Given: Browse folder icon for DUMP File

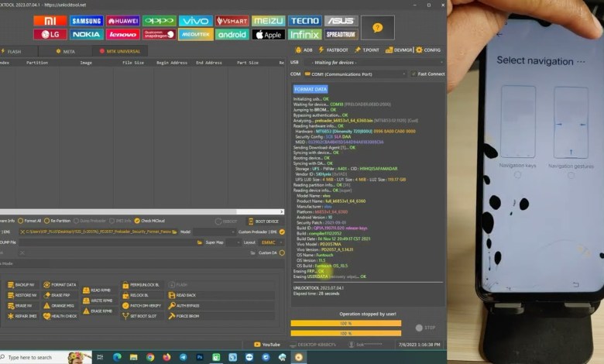Looking at the screenshot, I should (200, 242).
